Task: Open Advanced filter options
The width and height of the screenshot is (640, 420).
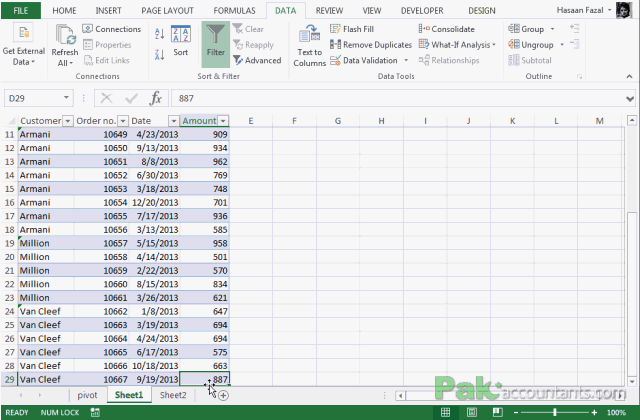Action: click(257, 60)
